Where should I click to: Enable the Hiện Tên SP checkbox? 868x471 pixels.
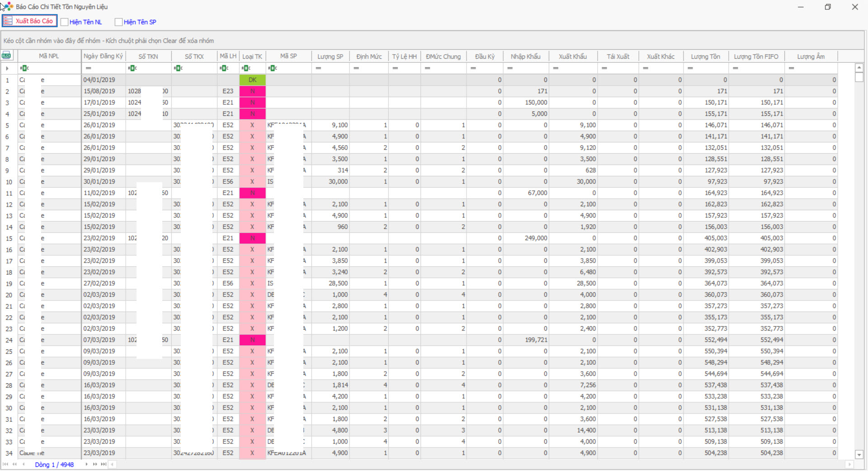(x=119, y=22)
